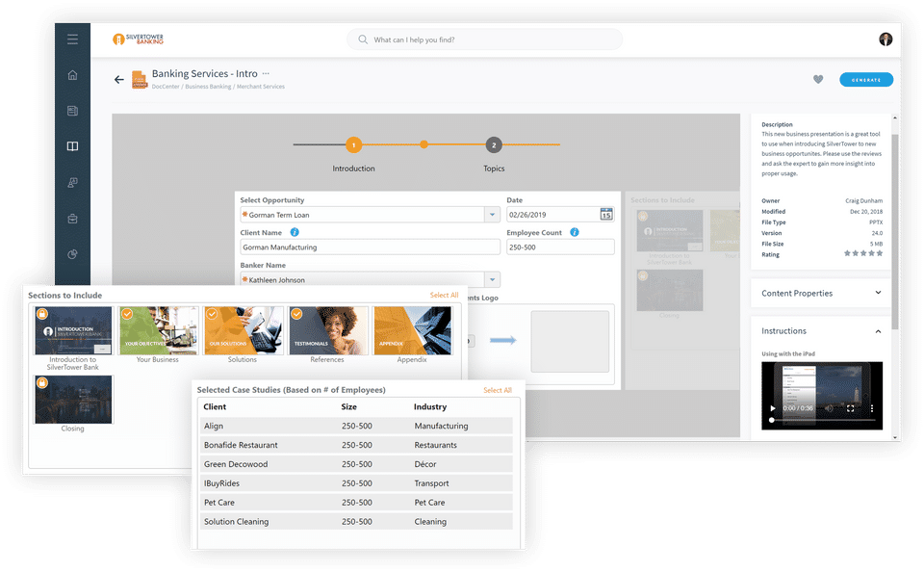Click the Employee Count field showing 250-500

[560, 247]
